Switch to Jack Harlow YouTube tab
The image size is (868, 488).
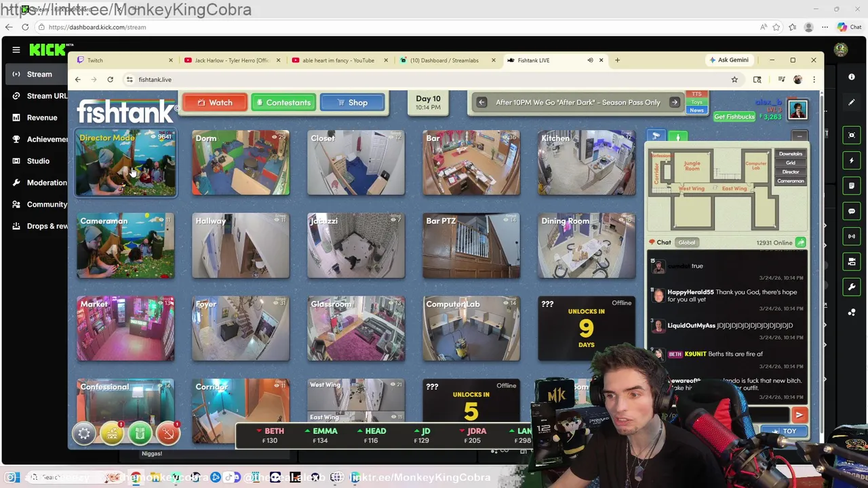coord(233,60)
